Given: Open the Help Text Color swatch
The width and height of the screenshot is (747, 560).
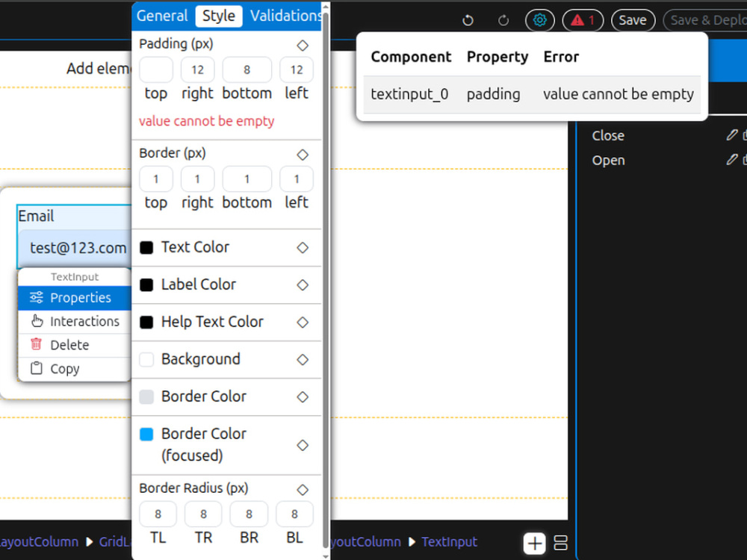Looking at the screenshot, I should [146, 323].
